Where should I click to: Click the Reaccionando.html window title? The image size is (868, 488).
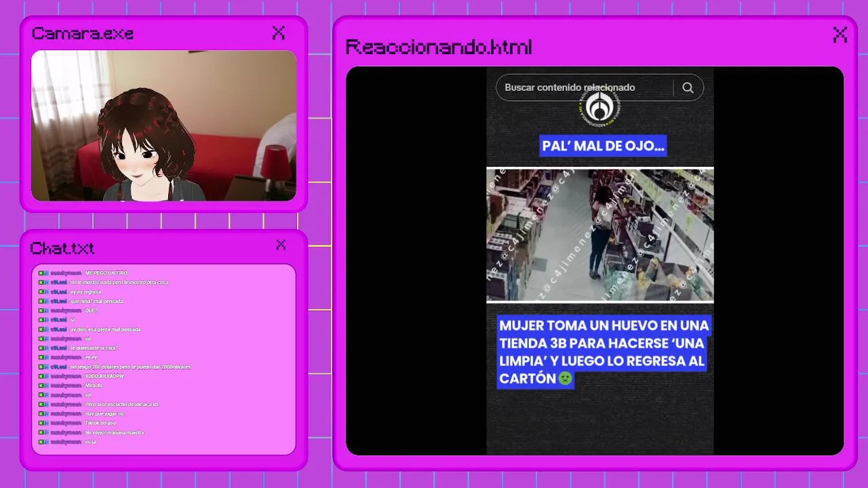[439, 47]
